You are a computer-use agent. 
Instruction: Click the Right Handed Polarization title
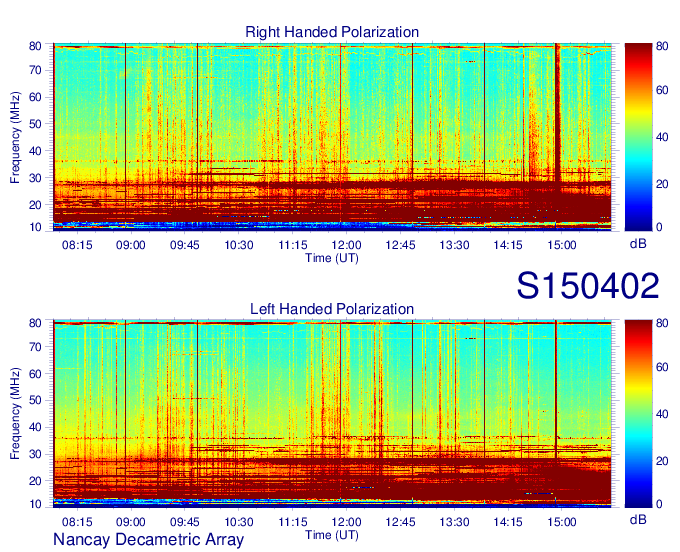pos(332,32)
